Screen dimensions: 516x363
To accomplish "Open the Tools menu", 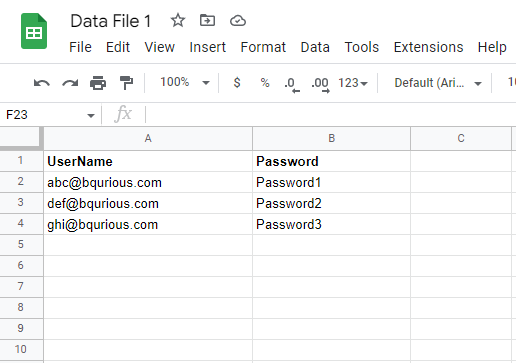I will (362, 47).
